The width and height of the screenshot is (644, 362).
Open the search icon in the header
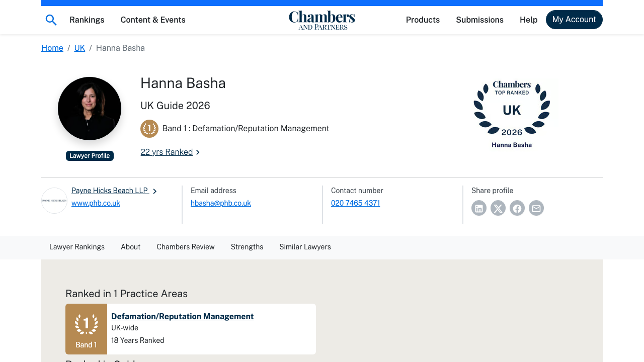pyautogui.click(x=50, y=20)
